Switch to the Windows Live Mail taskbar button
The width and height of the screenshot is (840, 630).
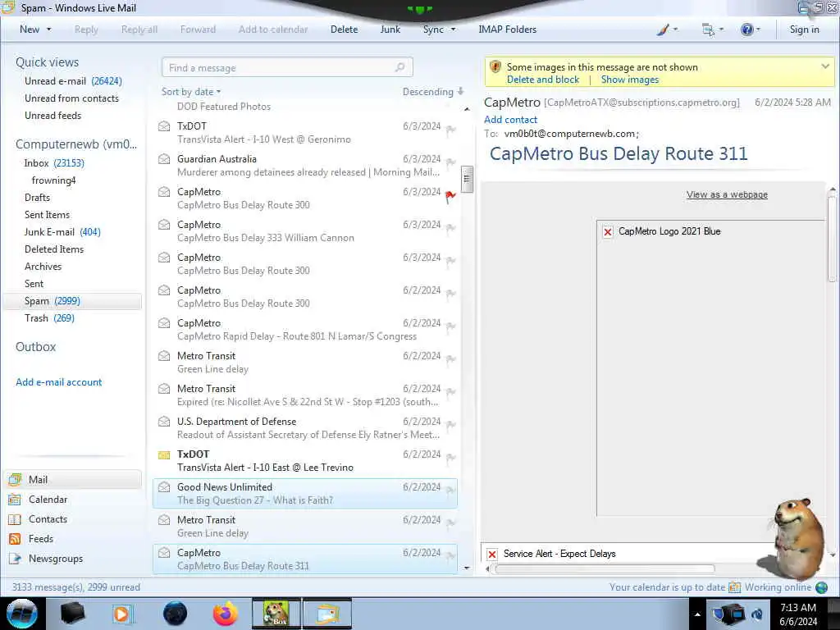point(327,614)
